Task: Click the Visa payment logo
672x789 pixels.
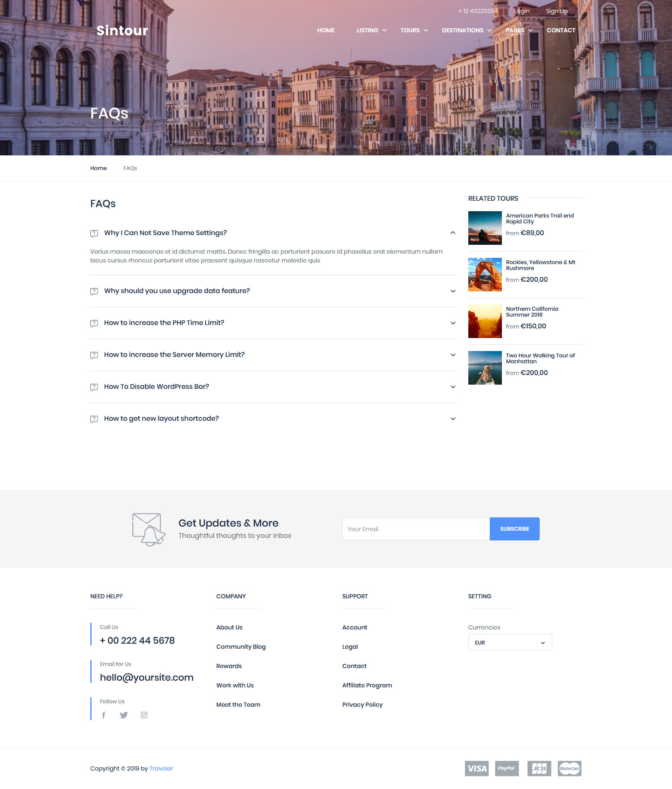Action: [477, 768]
